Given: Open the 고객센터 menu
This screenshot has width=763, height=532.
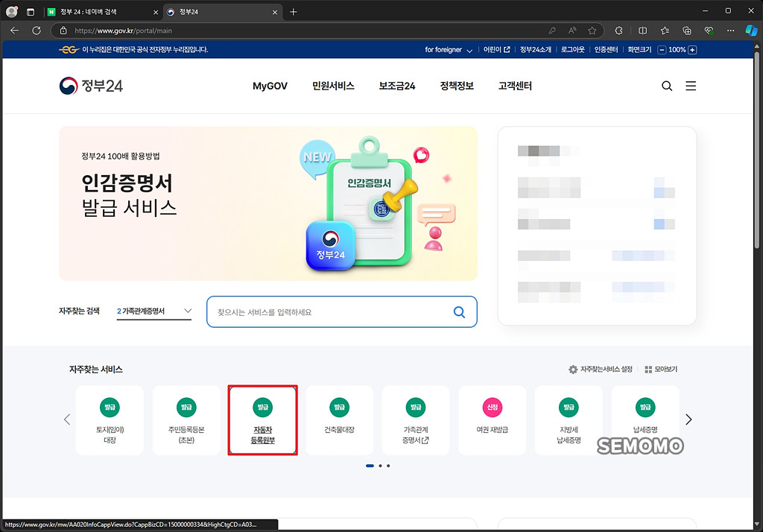Looking at the screenshot, I should click(x=515, y=86).
